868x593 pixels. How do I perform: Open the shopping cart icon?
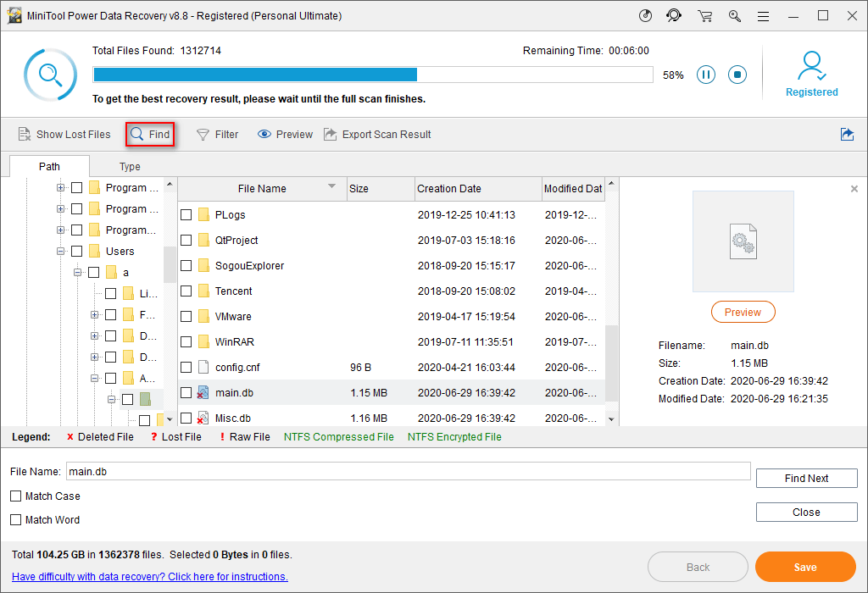point(704,16)
